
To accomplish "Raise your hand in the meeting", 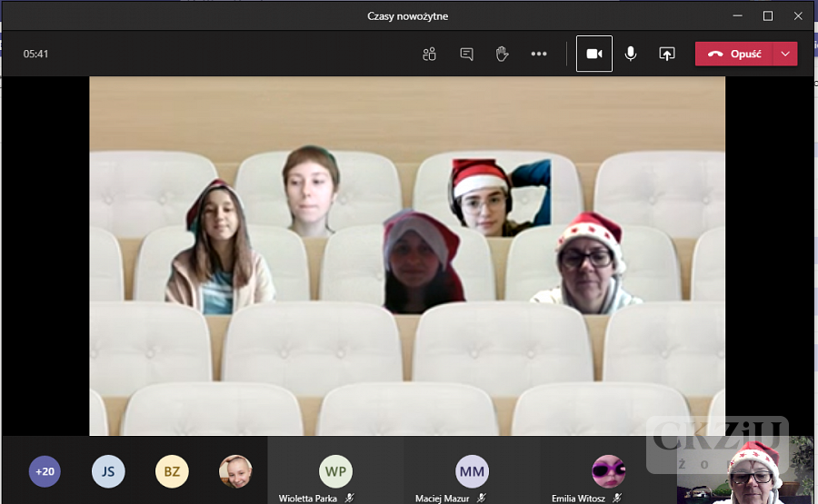I will (x=502, y=54).
